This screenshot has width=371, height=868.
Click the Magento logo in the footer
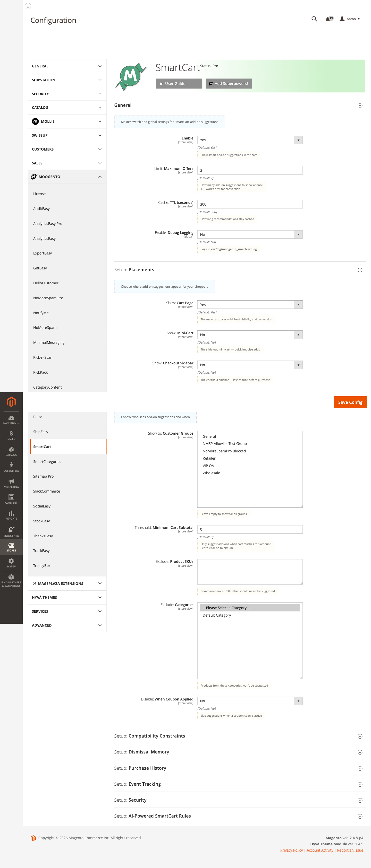33,838
